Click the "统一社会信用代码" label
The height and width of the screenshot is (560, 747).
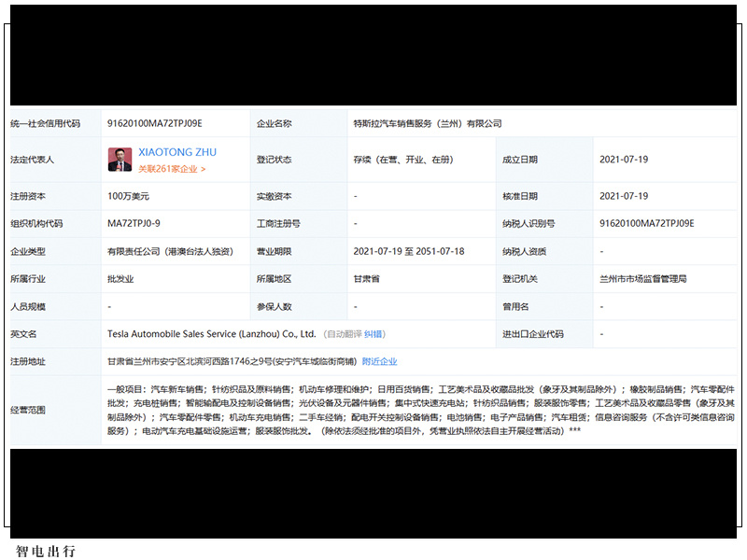(x=45, y=124)
